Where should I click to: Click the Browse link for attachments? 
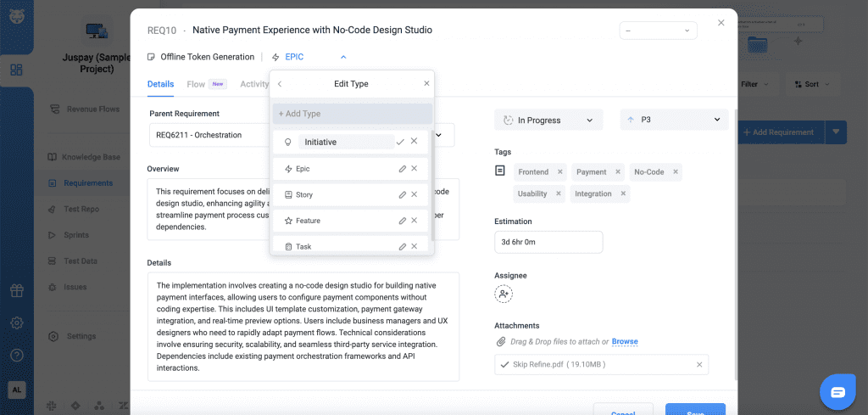click(625, 342)
